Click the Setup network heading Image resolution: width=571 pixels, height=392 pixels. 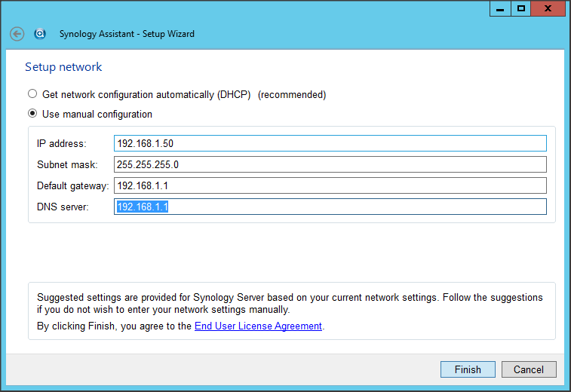[63, 67]
